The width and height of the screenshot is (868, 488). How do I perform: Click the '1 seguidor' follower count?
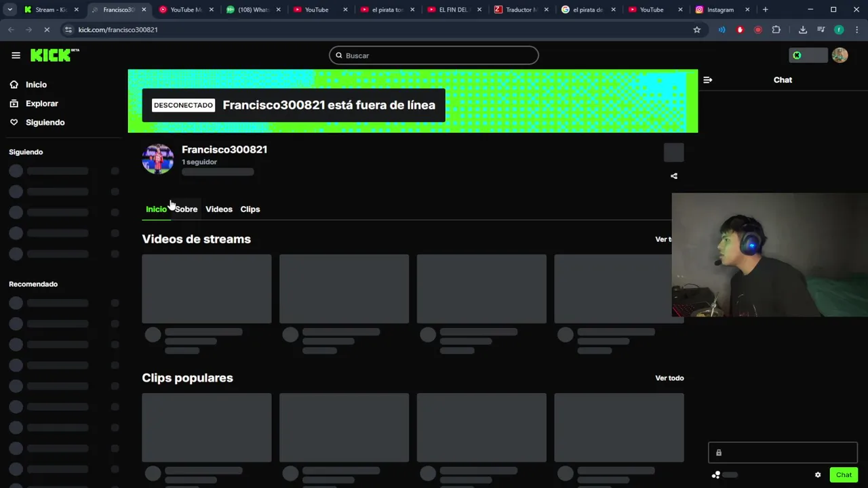tap(199, 162)
